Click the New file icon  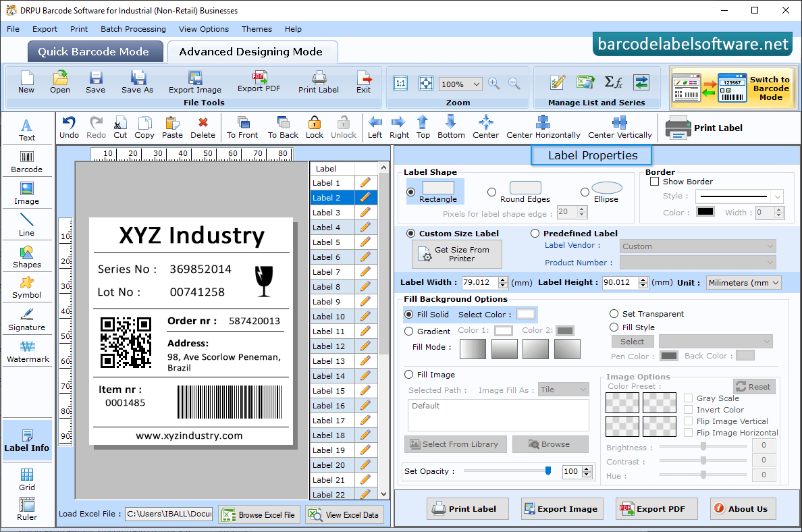click(x=26, y=82)
